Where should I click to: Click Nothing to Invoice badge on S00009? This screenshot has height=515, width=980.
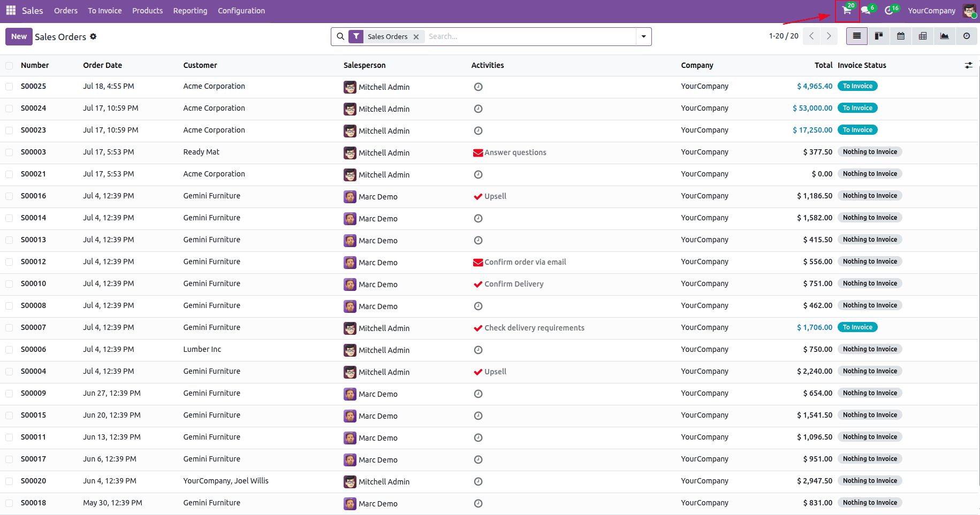point(870,393)
